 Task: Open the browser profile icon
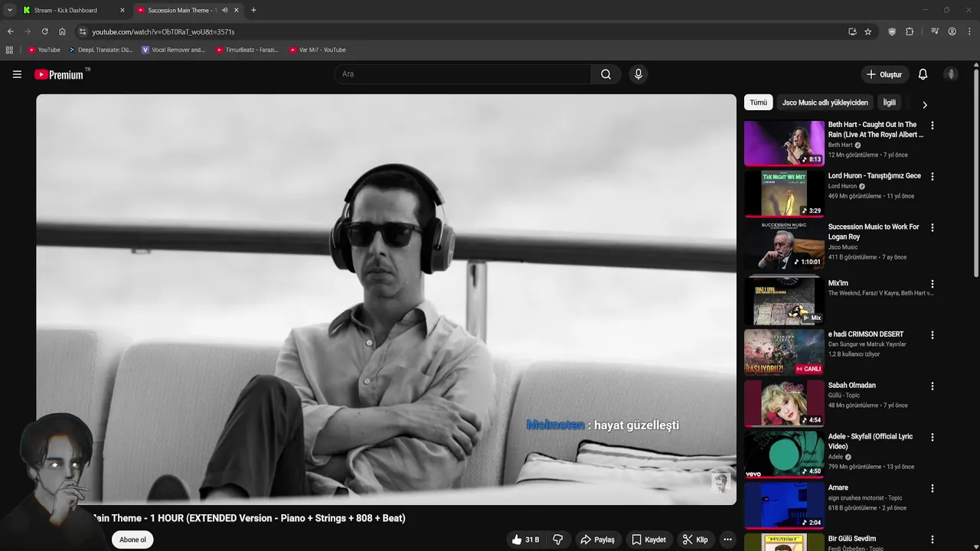(x=952, y=31)
